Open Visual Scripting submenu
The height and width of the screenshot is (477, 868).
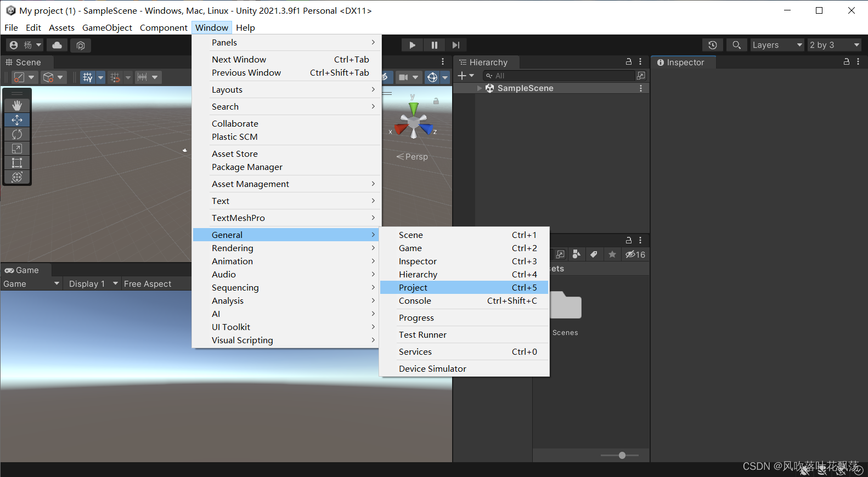[x=286, y=340]
